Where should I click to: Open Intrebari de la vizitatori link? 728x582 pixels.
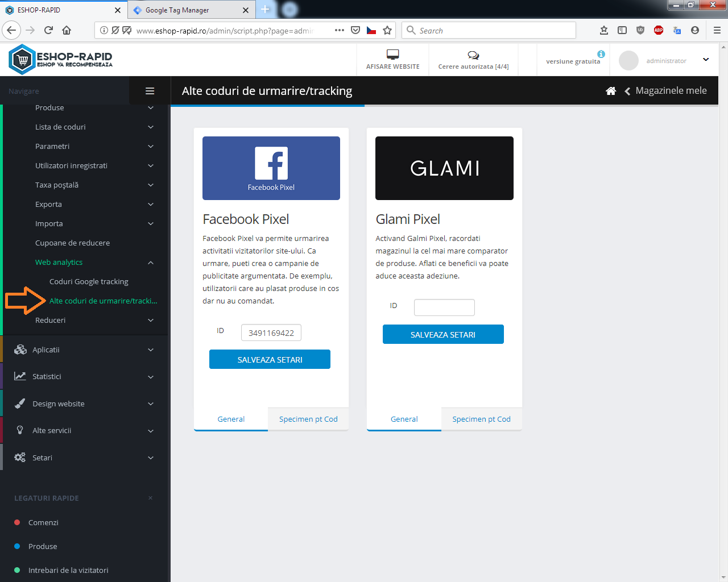(x=68, y=570)
